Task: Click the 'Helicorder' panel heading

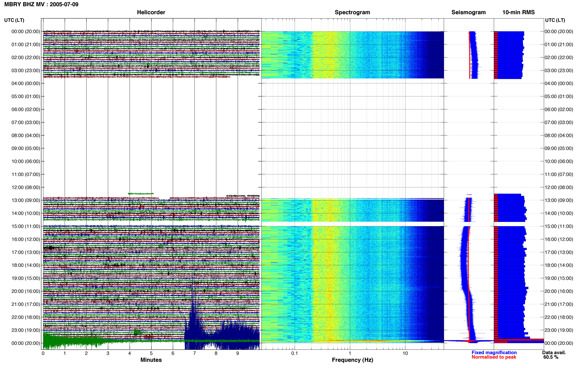Action: point(151,12)
